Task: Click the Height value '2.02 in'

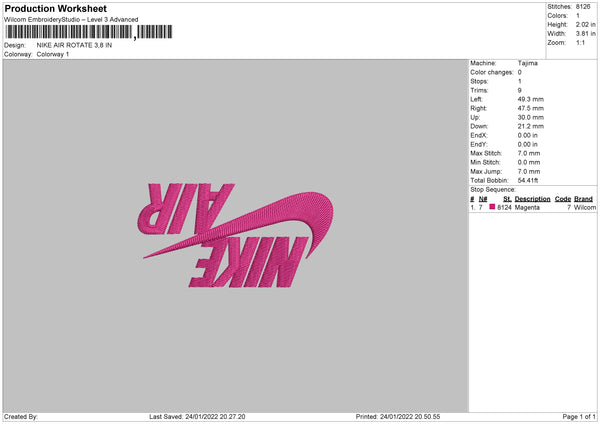Action: pos(585,24)
